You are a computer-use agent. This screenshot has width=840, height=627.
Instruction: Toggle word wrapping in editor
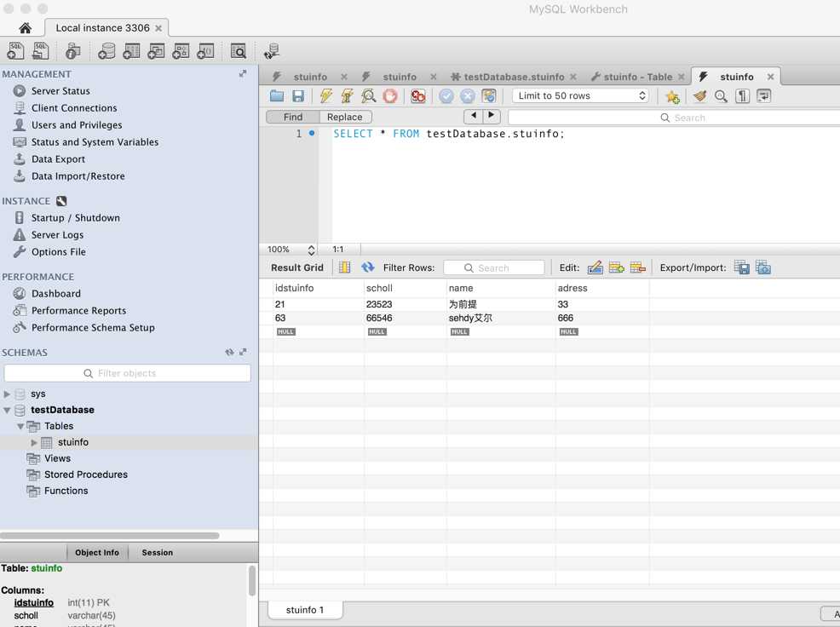764,96
